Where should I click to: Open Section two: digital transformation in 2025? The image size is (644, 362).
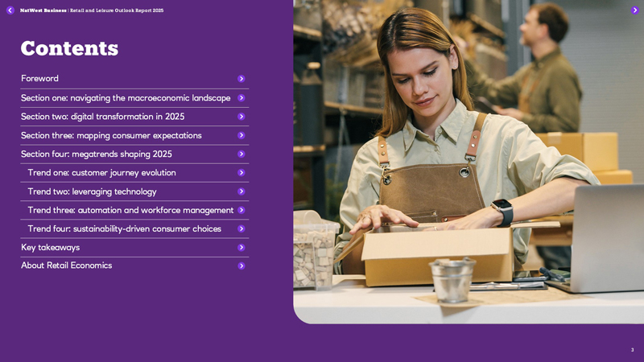pos(102,117)
